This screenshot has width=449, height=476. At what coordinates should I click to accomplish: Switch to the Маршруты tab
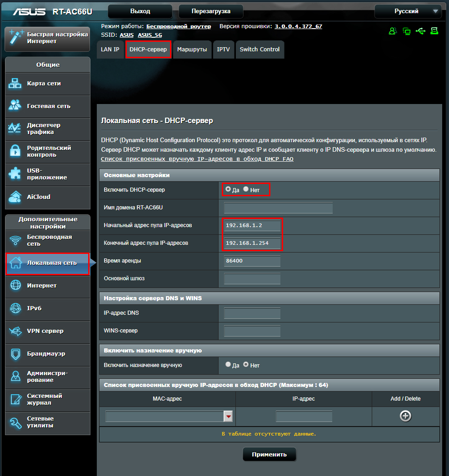click(192, 50)
